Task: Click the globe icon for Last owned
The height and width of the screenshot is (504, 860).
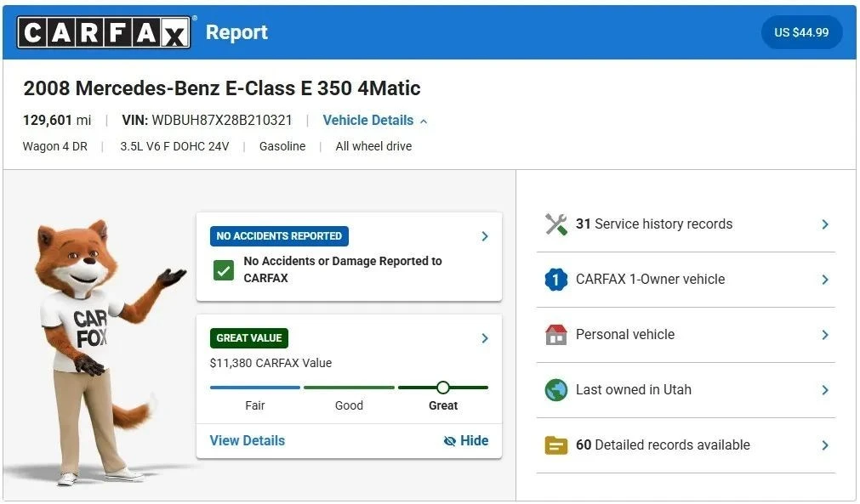Action: point(556,390)
